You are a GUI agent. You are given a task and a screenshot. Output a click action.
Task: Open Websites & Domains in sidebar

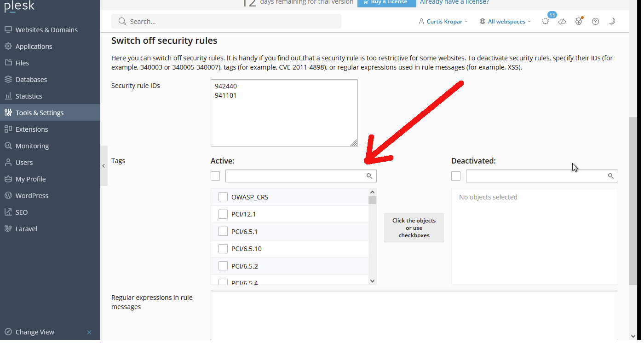pos(46,30)
